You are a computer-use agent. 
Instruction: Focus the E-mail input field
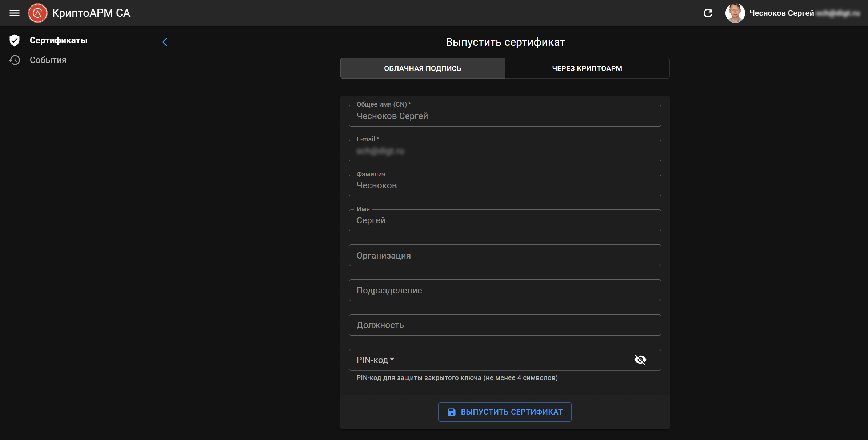[x=505, y=151]
